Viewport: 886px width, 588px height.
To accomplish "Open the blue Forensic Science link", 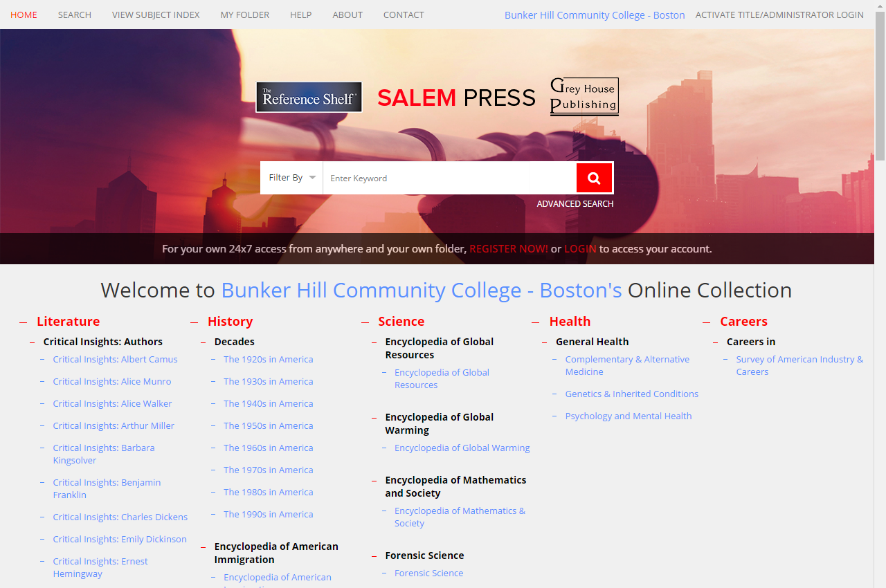I will coord(429,573).
